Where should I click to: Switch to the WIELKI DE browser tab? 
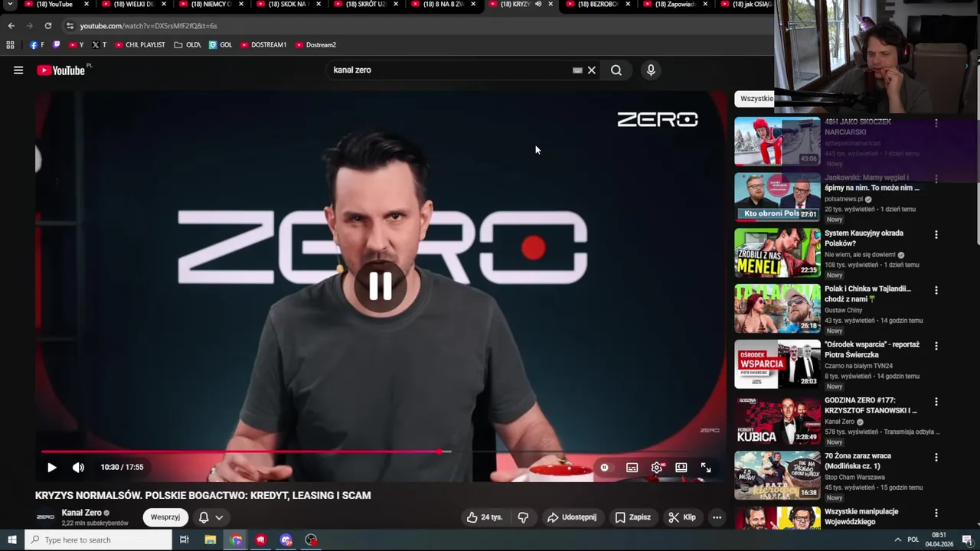132,5
